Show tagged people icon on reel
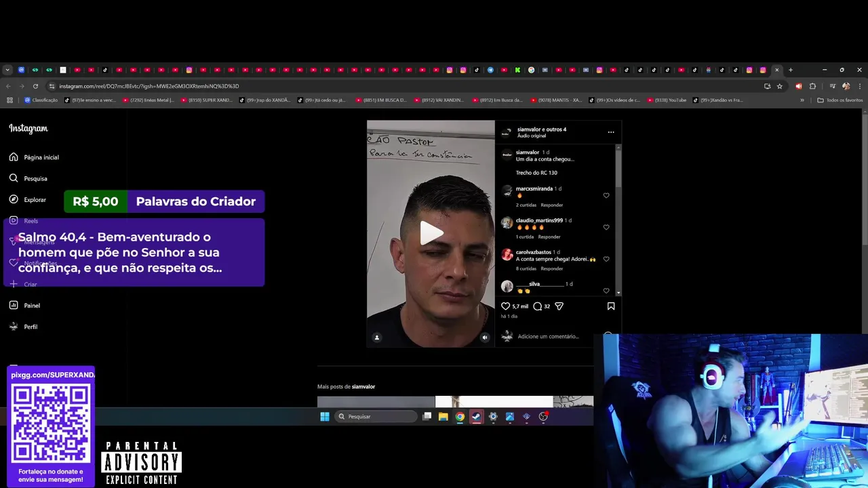Viewport: 868px width, 488px height. point(377,337)
